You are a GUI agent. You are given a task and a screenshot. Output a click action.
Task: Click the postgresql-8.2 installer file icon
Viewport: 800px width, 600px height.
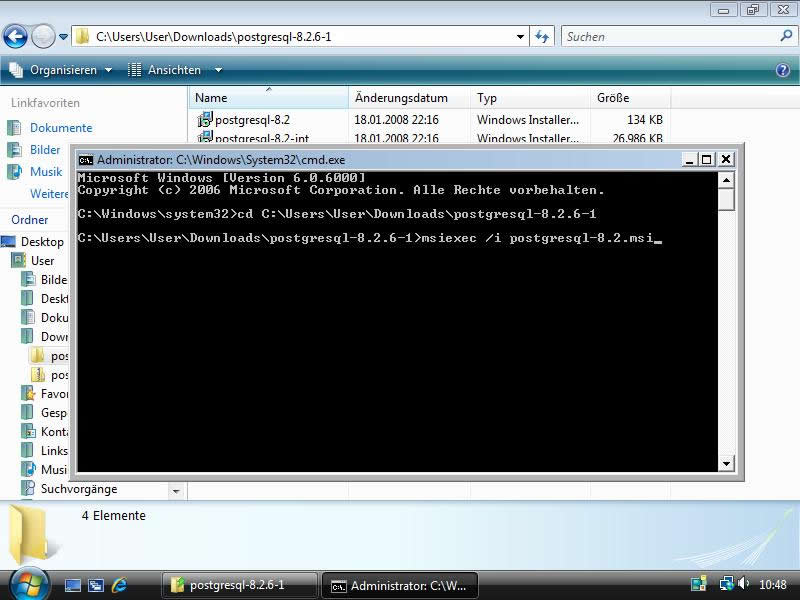pos(205,119)
